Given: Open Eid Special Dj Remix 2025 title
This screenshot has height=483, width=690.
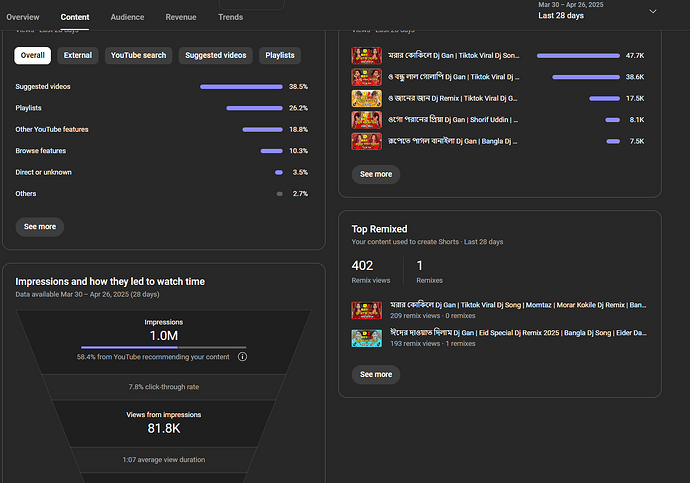Looking at the screenshot, I should (518, 333).
